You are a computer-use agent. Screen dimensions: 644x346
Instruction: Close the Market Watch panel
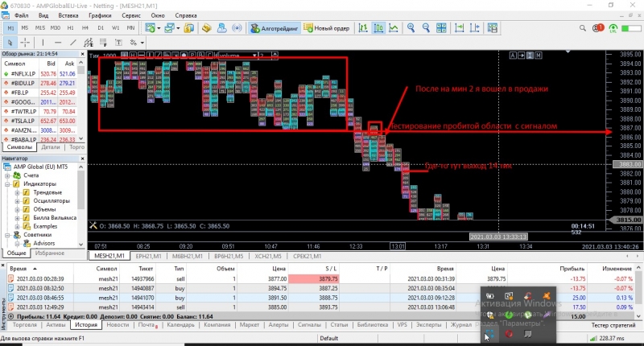82,54
